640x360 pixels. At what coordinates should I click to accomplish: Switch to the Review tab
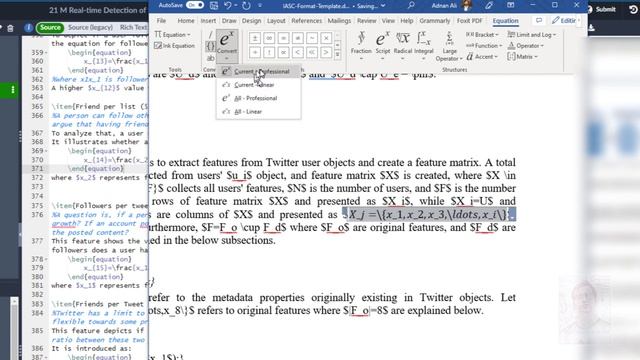(367, 20)
